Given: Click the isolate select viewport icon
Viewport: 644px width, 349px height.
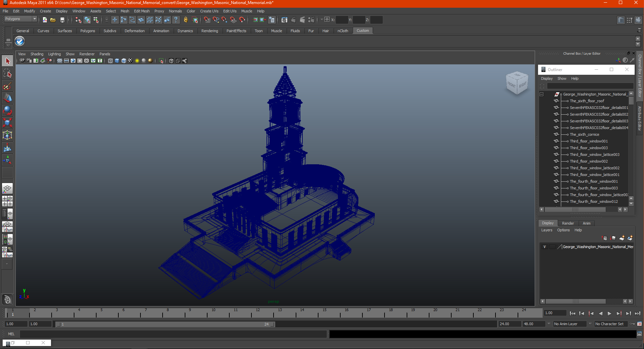Looking at the screenshot, I should (x=161, y=61).
